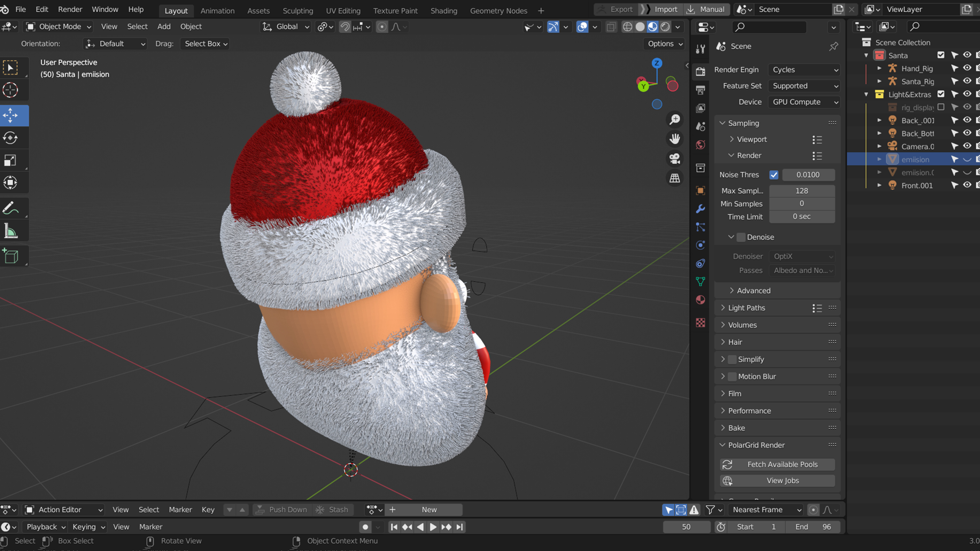Select the Annotate tool

click(10, 208)
